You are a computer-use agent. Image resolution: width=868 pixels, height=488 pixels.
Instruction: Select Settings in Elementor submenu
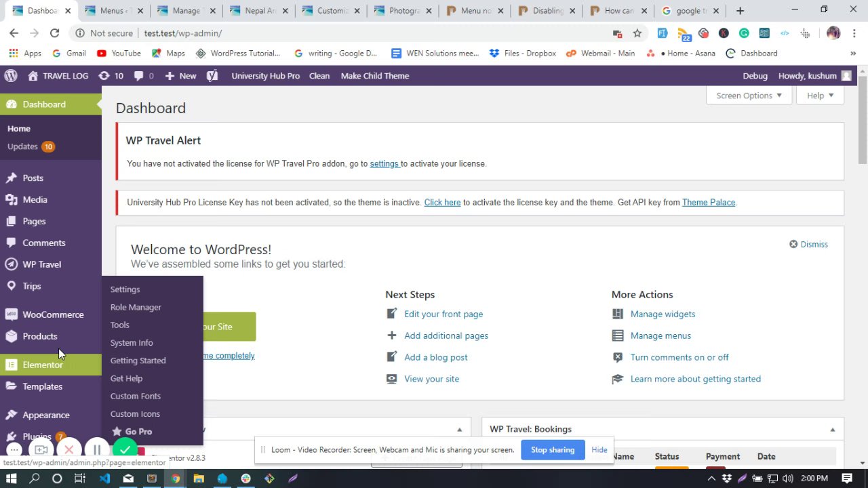125,289
